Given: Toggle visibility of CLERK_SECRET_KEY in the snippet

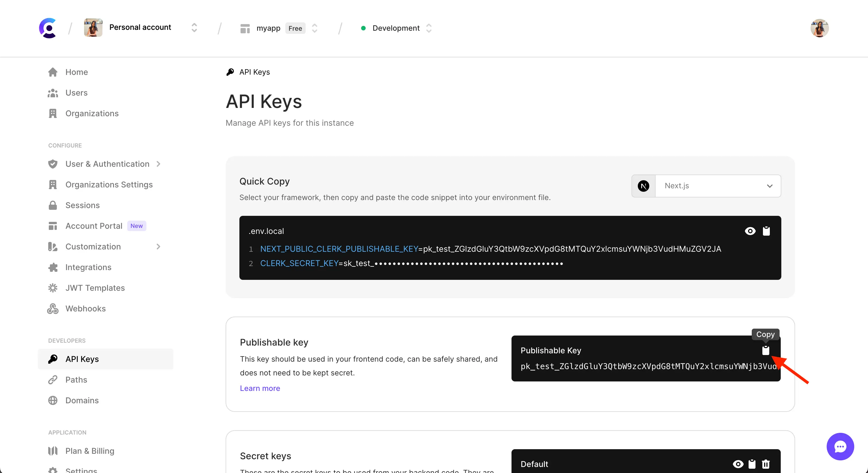Looking at the screenshot, I should pyautogui.click(x=750, y=231).
